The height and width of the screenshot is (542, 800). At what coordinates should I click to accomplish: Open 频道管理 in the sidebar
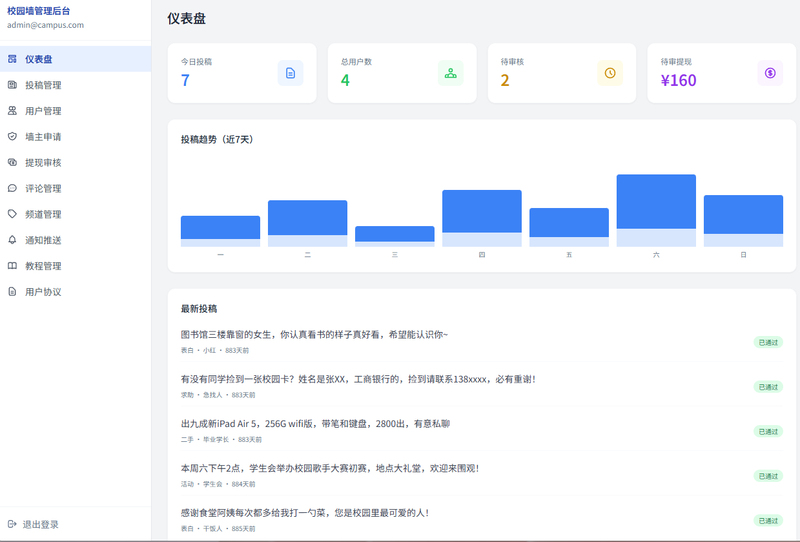click(x=76, y=214)
